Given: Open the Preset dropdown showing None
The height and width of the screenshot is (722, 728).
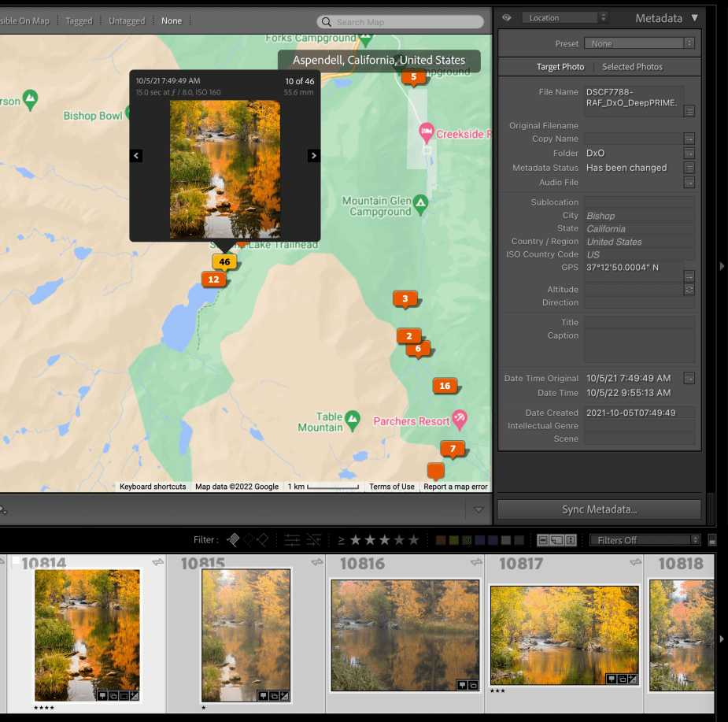Looking at the screenshot, I should click(x=640, y=44).
